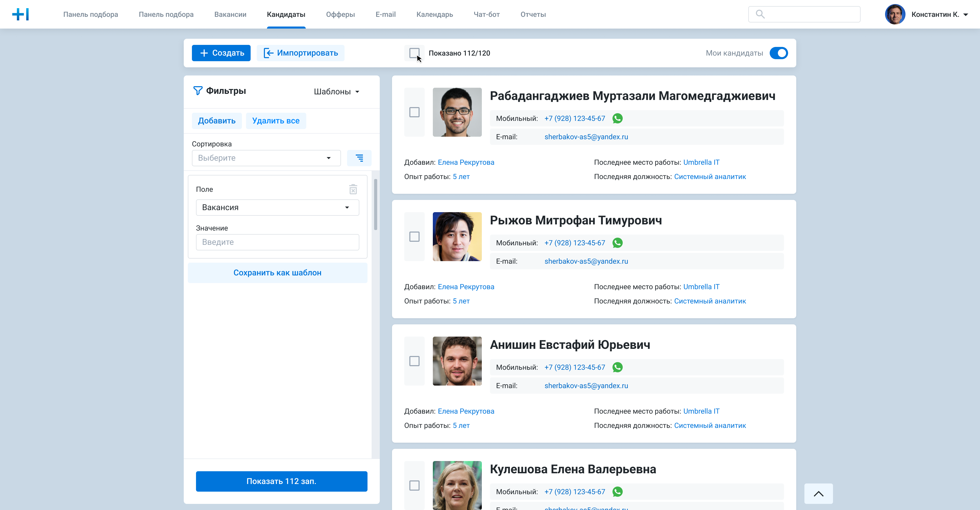Image resolution: width=980 pixels, height=510 pixels.
Task: Open Рыжов Митрофан Тимурович candidate name
Action: point(576,220)
